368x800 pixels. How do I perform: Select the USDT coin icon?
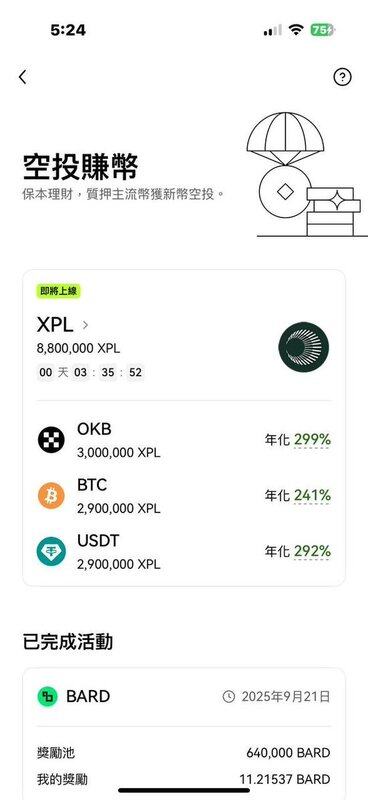point(51,551)
